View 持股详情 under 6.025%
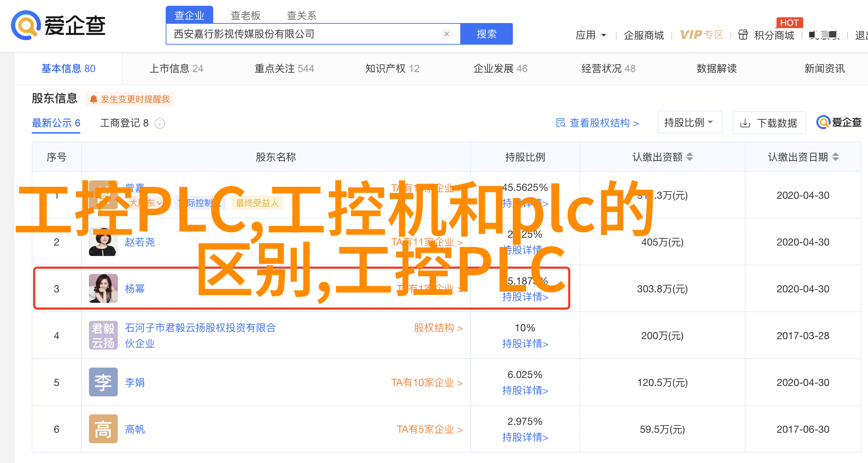This screenshot has width=868, height=463. click(525, 391)
